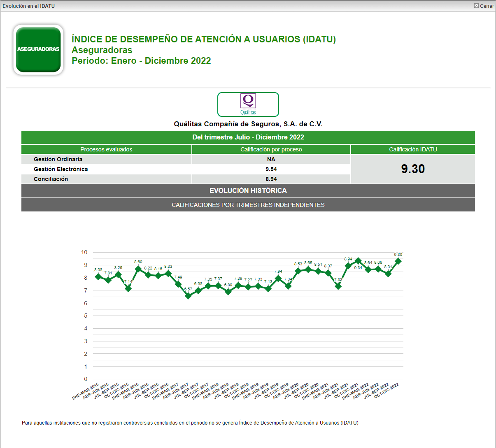Click the chart data point labeled 8.53
This screenshot has width=496, height=448.
[298, 271]
